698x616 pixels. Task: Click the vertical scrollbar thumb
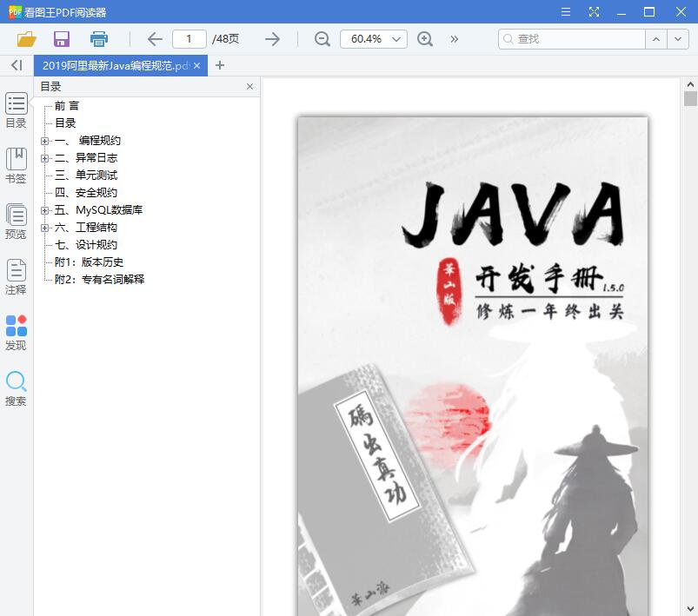coord(690,98)
